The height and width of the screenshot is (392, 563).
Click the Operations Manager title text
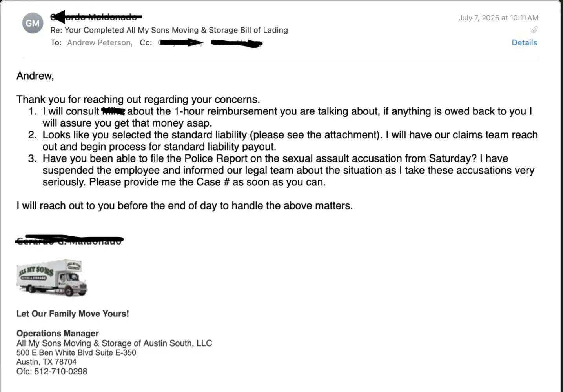coord(58,333)
